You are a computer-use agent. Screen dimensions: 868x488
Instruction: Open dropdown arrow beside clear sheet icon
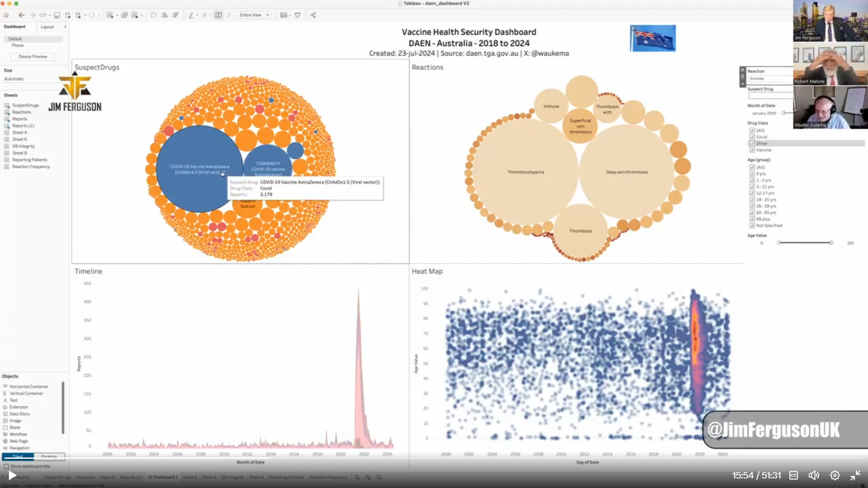(x=142, y=15)
